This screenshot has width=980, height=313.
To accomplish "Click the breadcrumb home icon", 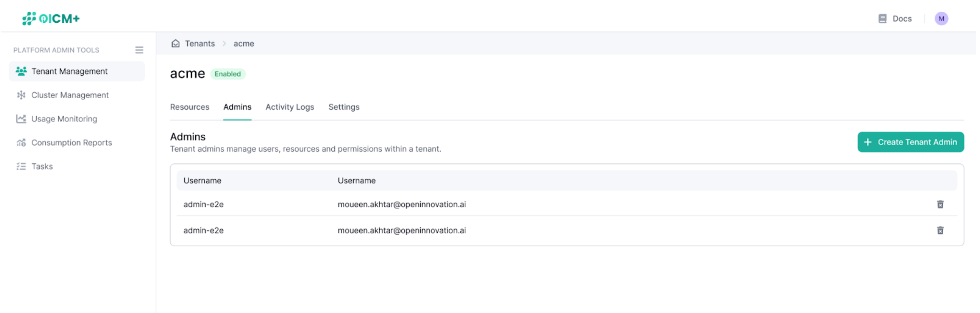I will (175, 43).
